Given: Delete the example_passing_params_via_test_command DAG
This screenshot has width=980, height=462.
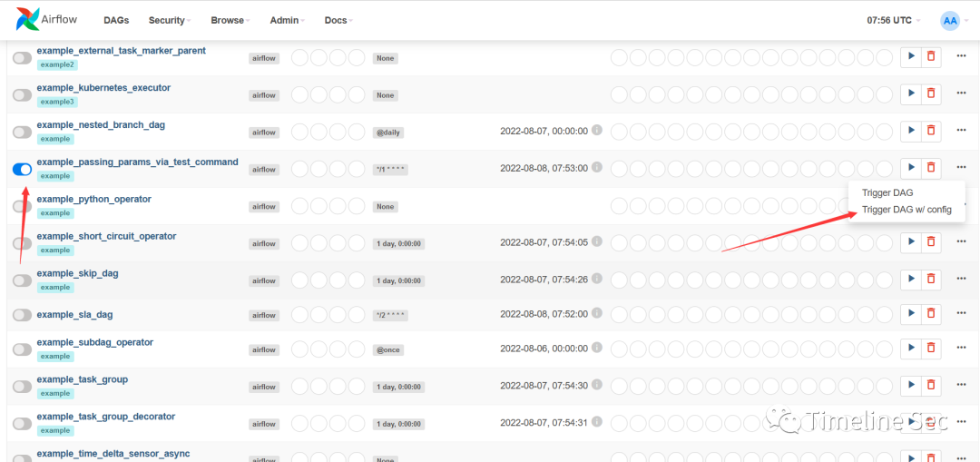Looking at the screenshot, I should [931, 168].
